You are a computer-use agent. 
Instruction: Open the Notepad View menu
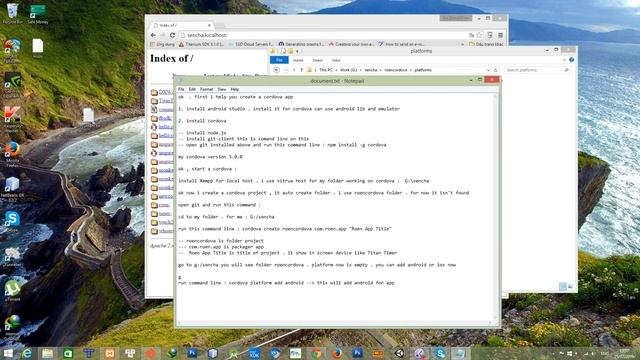pyautogui.click(x=222, y=89)
